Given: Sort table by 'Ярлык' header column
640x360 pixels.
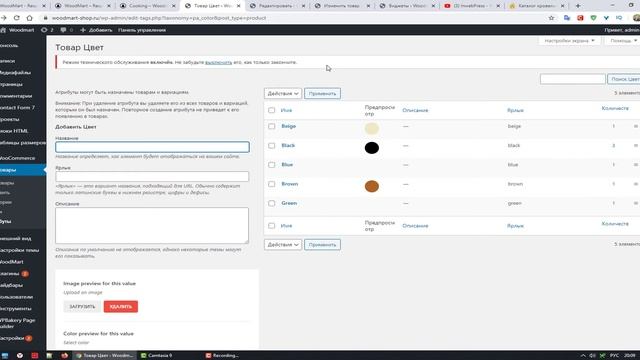Looking at the screenshot, I should pos(516,110).
